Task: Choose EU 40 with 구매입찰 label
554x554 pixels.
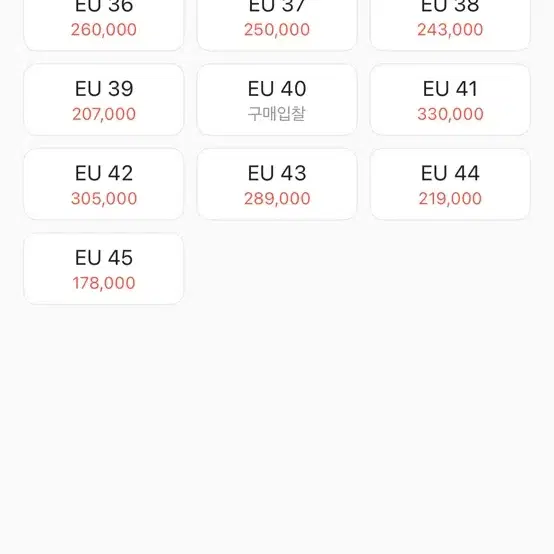Action: click(277, 100)
